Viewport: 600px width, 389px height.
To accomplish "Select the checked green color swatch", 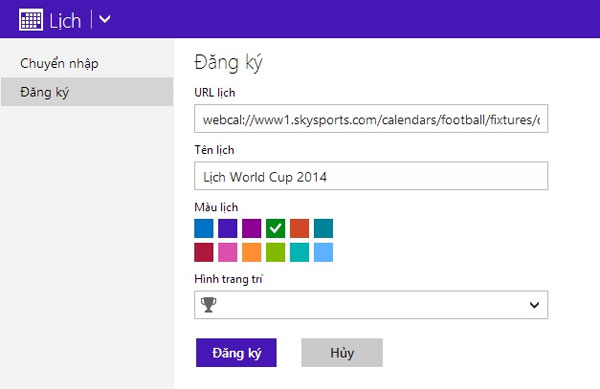I will [x=276, y=228].
